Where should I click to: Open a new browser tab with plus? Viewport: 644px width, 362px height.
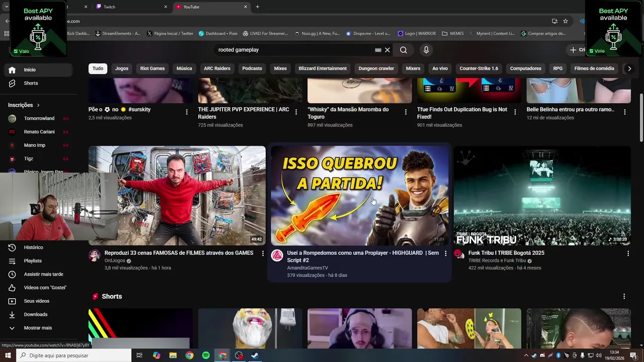[x=258, y=7]
